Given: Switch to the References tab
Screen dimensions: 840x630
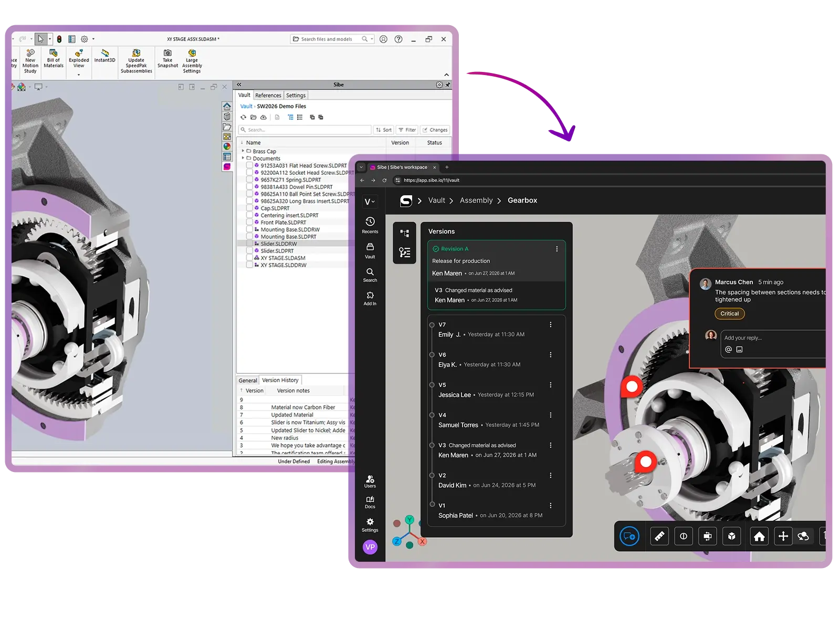Looking at the screenshot, I should (268, 96).
